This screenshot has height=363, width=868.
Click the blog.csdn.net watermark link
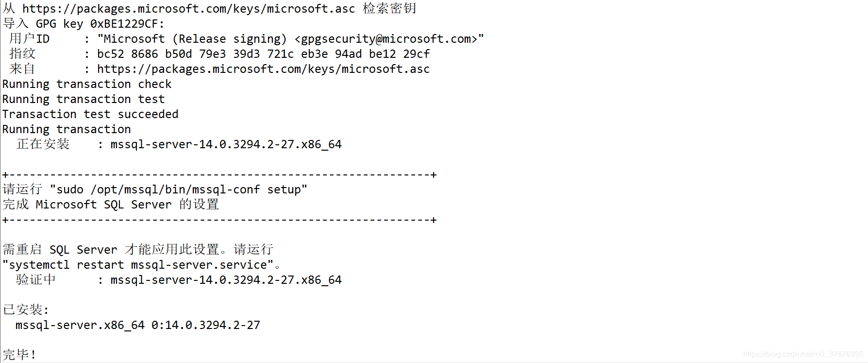point(803,354)
